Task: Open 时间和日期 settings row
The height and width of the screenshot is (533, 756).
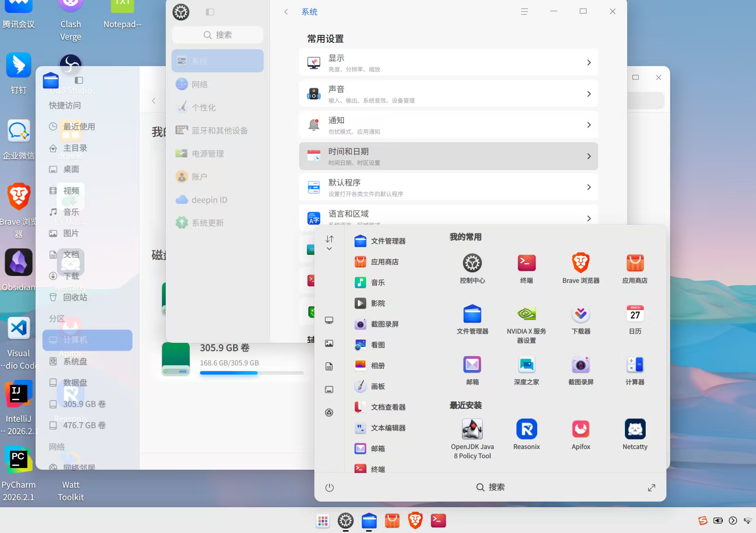Action: [x=449, y=156]
